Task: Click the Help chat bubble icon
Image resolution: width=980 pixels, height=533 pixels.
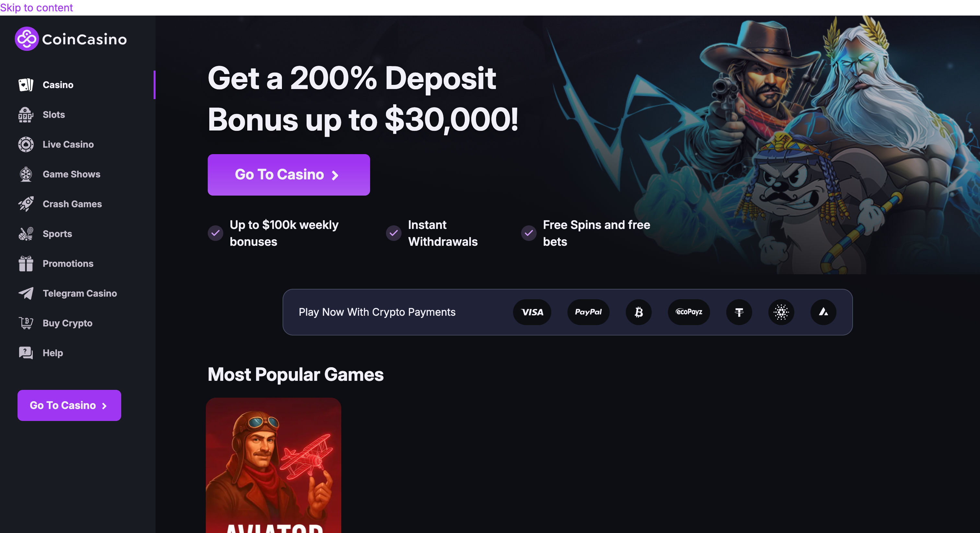Action: coord(26,353)
